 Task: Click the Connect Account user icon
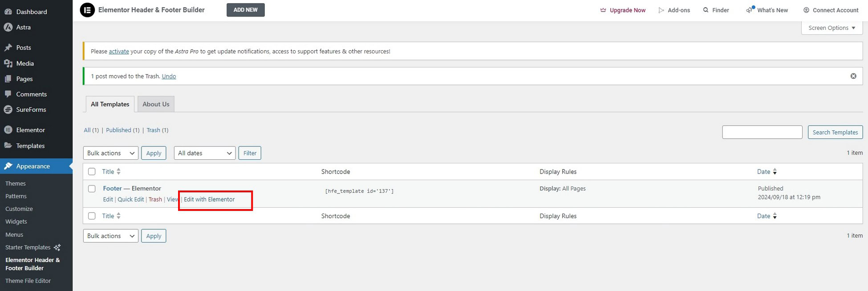[806, 10]
